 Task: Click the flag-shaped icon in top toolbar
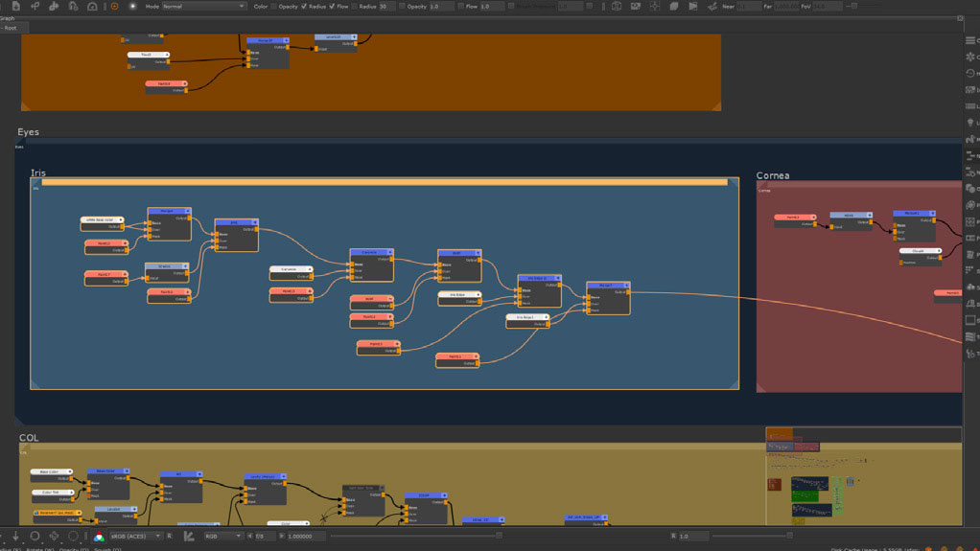tap(693, 7)
